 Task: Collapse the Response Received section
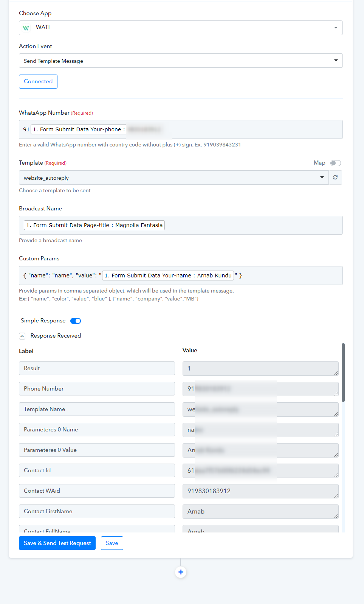coord(22,336)
